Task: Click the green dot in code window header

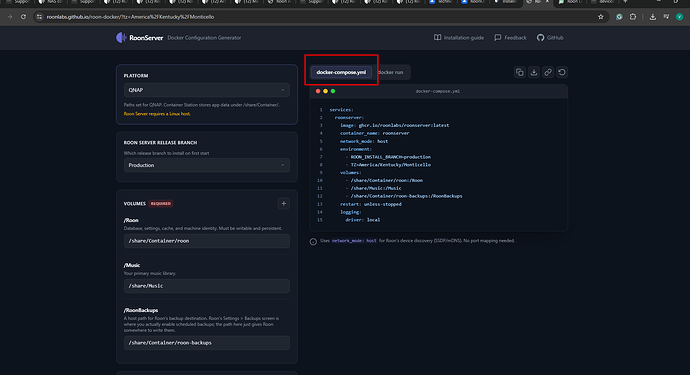Action: [333, 91]
